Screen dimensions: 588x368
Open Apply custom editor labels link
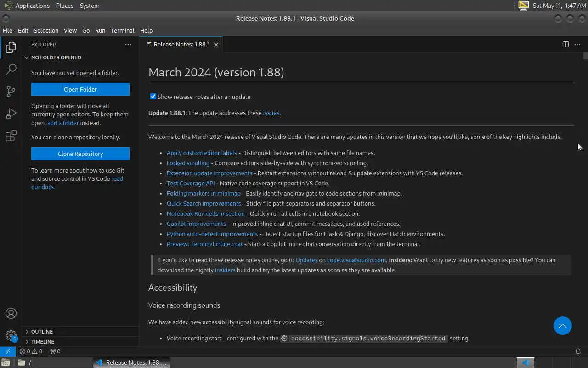[x=202, y=153]
